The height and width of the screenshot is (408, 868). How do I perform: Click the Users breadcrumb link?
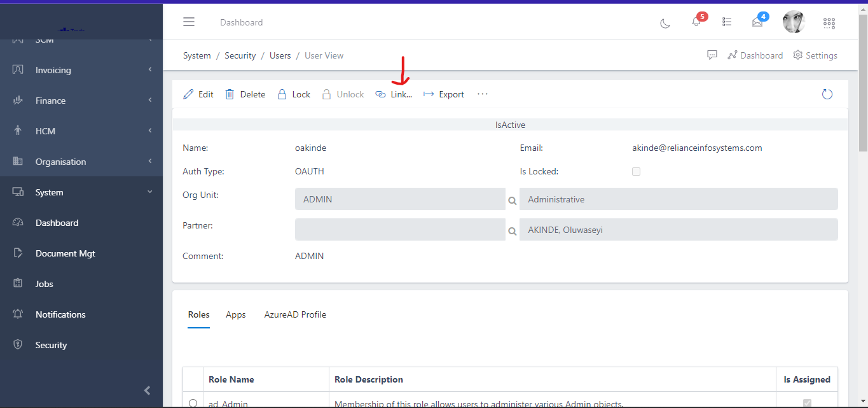[x=280, y=56]
